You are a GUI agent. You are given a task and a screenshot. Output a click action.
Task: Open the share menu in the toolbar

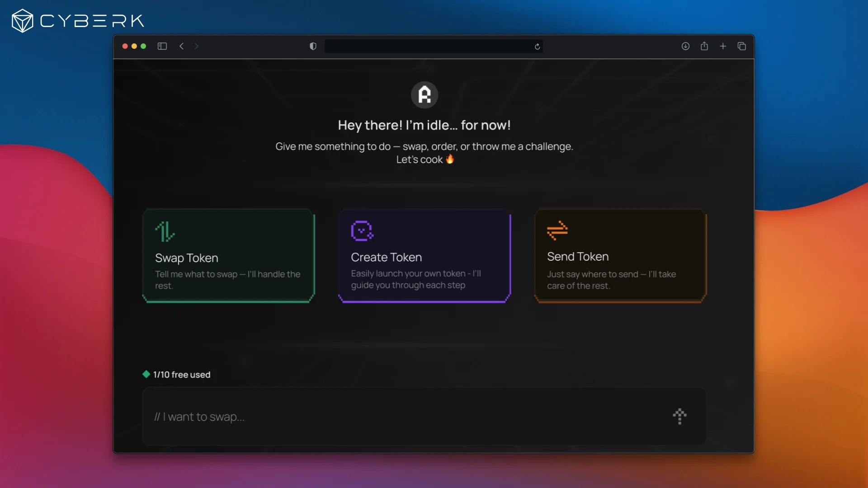[704, 46]
